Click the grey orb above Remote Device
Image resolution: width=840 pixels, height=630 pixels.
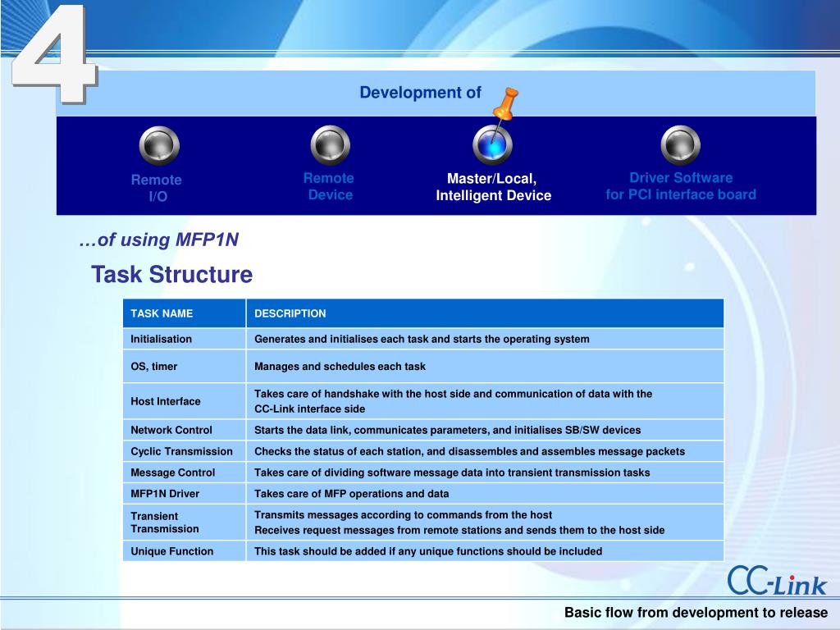(330, 144)
